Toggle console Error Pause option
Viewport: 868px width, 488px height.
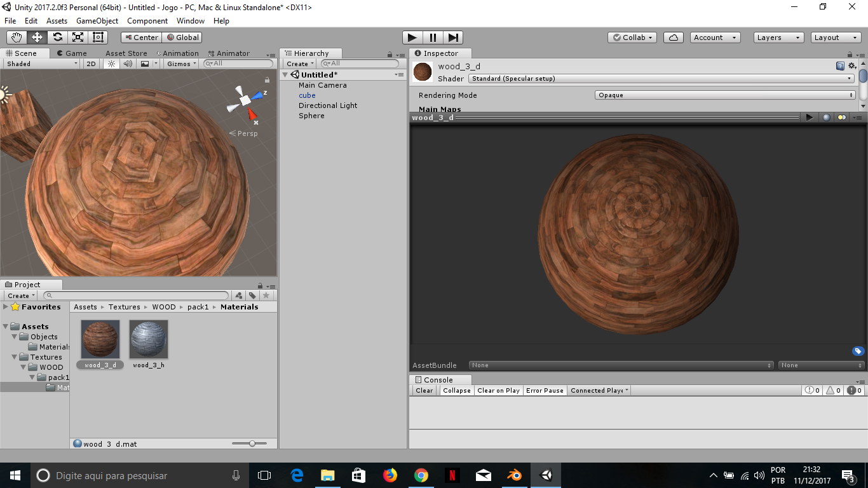pyautogui.click(x=545, y=390)
